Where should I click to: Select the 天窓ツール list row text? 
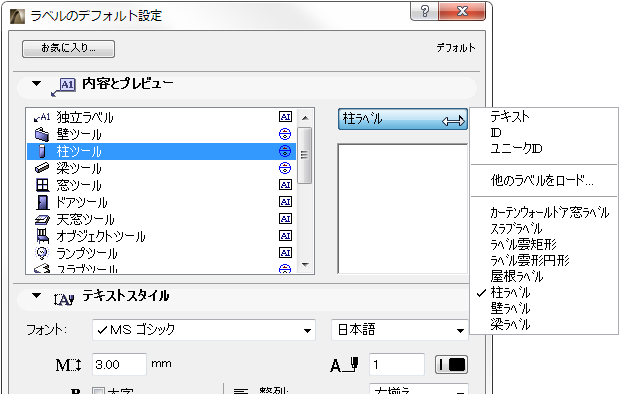[85, 220]
